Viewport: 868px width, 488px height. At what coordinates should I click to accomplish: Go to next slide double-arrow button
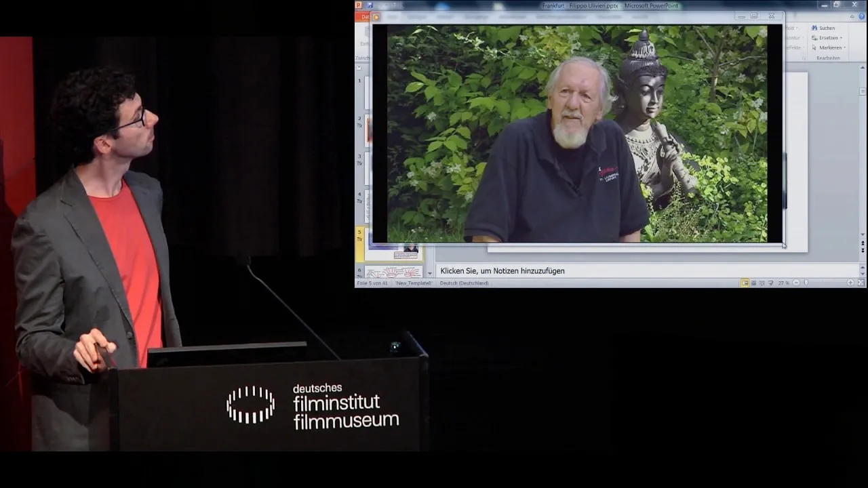coord(863,251)
